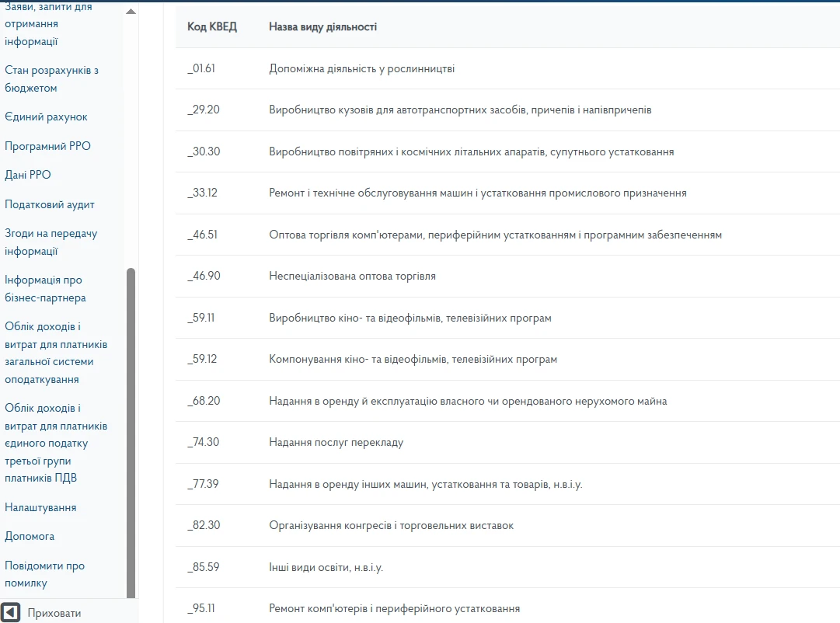Go to 'Податковий аудит' section

click(50, 204)
